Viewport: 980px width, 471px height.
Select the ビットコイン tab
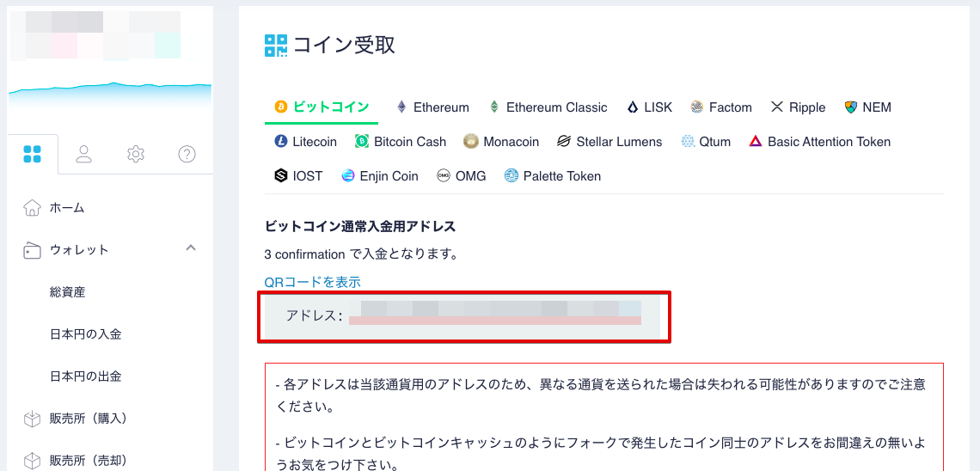pyautogui.click(x=322, y=107)
